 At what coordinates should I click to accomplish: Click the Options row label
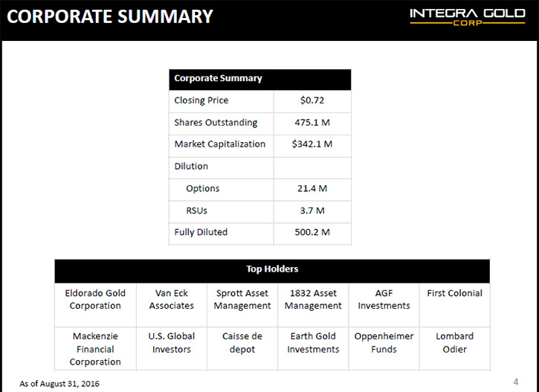(203, 188)
